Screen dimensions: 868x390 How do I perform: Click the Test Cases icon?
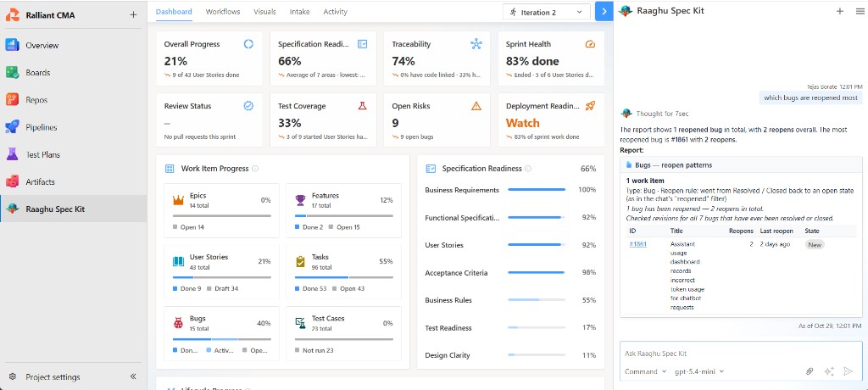tap(300, 323)
